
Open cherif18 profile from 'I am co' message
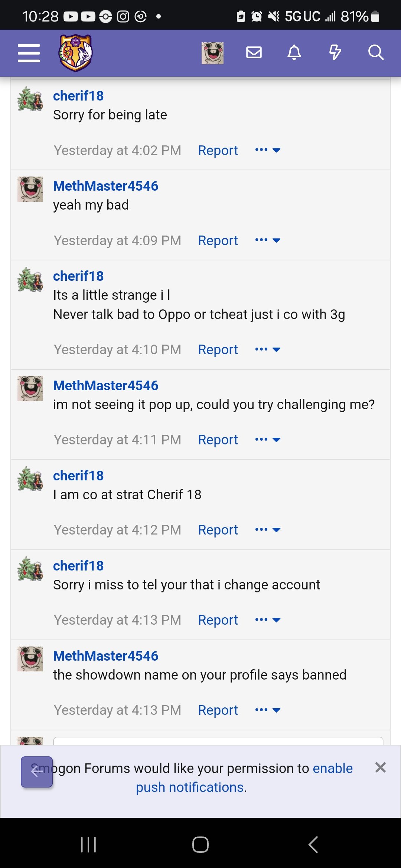coord(78,476)
